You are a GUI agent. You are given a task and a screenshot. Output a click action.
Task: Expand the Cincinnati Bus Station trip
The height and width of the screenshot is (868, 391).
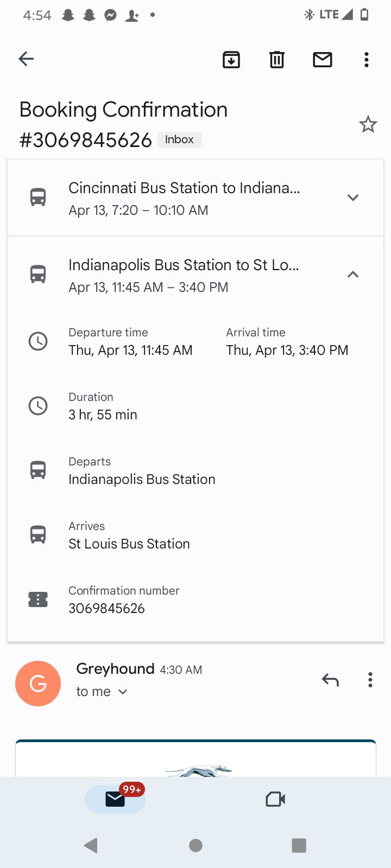coord(353,197)
